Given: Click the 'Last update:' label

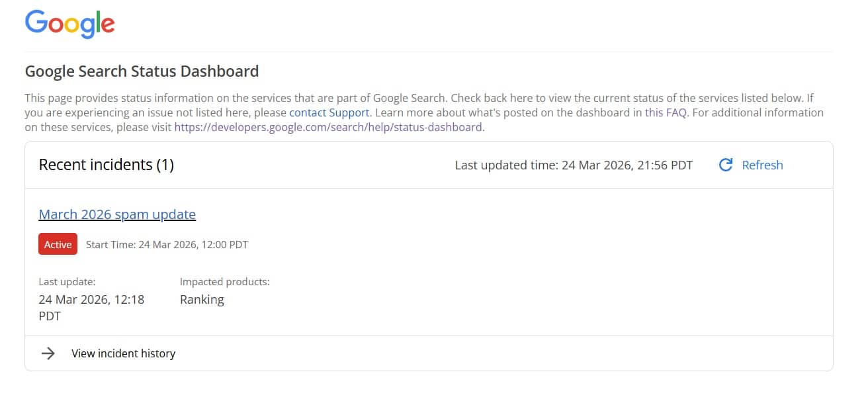Looking at the screenshot, I should click(67, 282).
